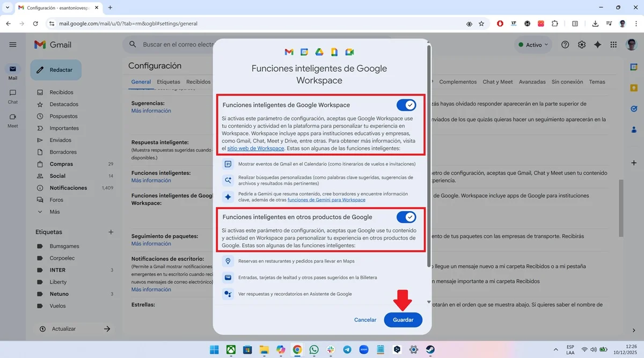
Task: Switch to the Etiquetas settings tab
Action: (x=169, y=82)
